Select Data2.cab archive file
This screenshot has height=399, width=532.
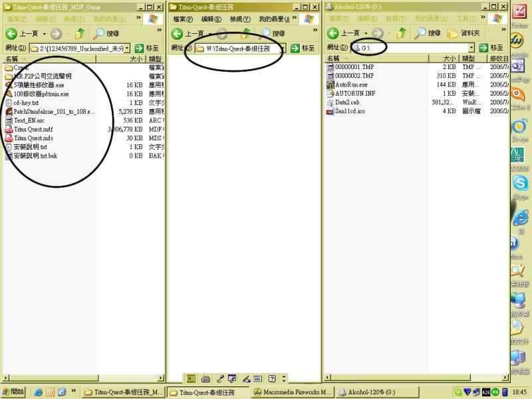click(x=347, y=102)
